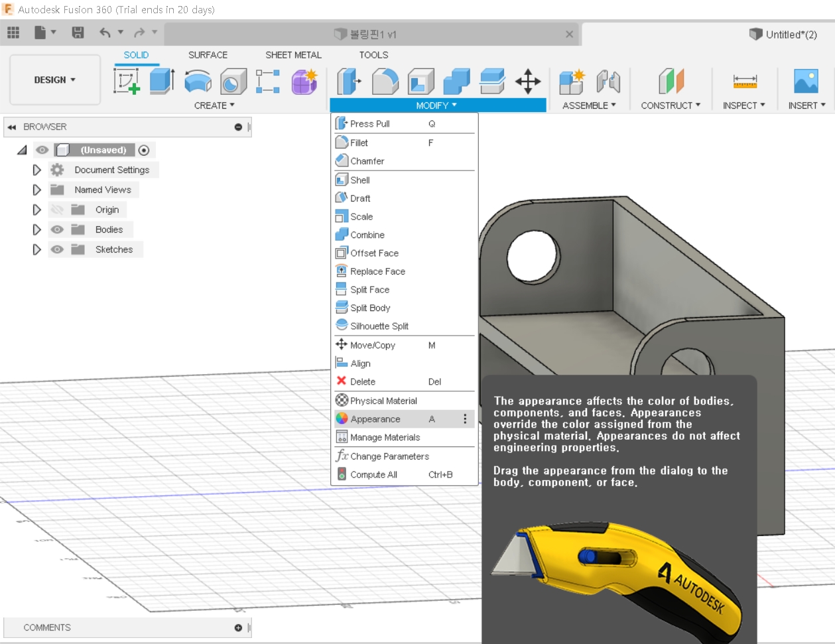Show the hidden Origin folder
Viewport: 835px width, 644px height.
[57, 210]
